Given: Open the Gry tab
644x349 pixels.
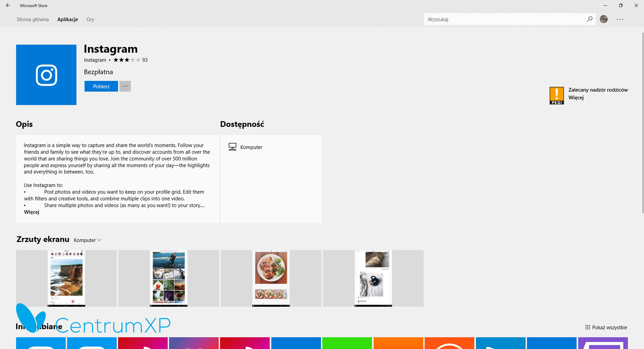Looking at the screenshot, I should tap(90, 19).
